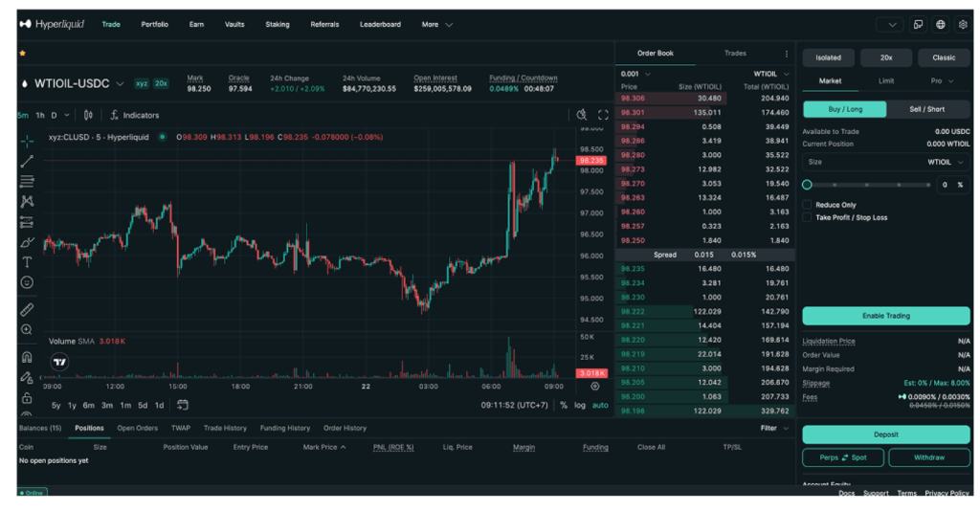Enable the Reduce Only checkbox
Screen dimensions: 980x512
807,205
